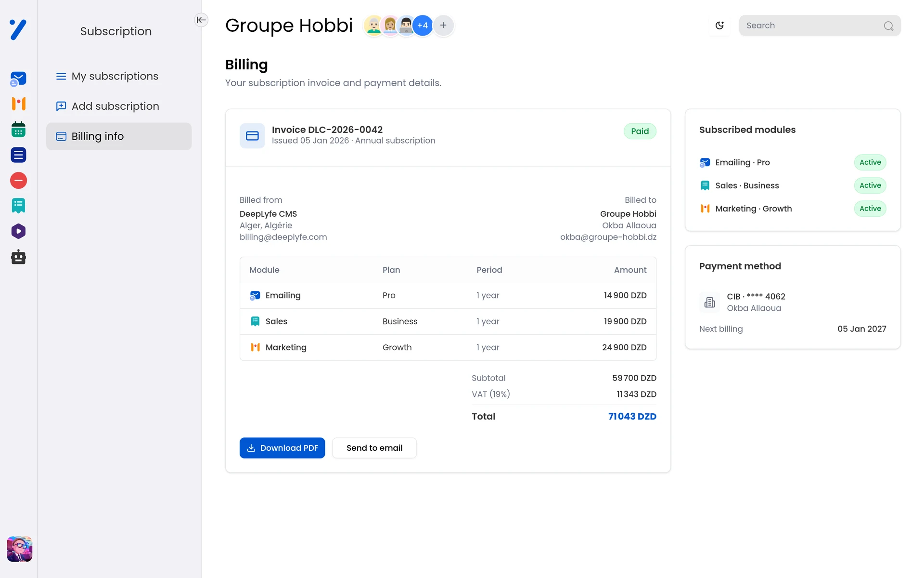Select the Billing info menu item

[x=119, y=136]
